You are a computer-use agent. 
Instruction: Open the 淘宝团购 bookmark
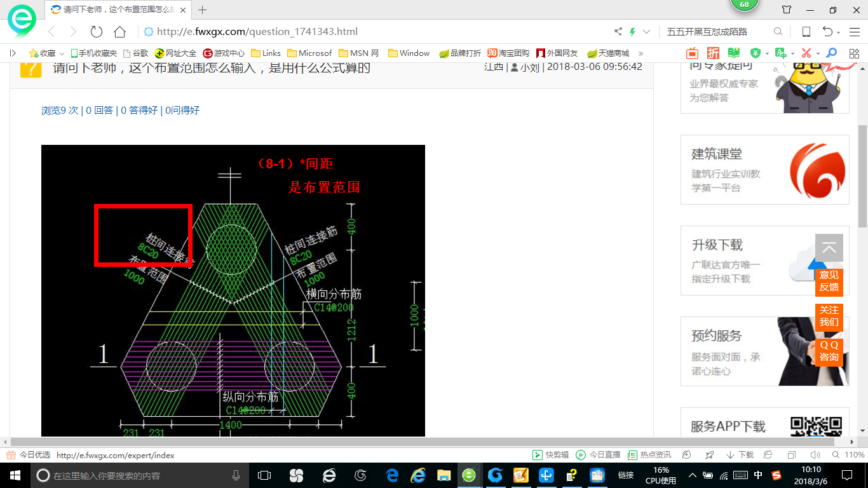coord(508,53)
